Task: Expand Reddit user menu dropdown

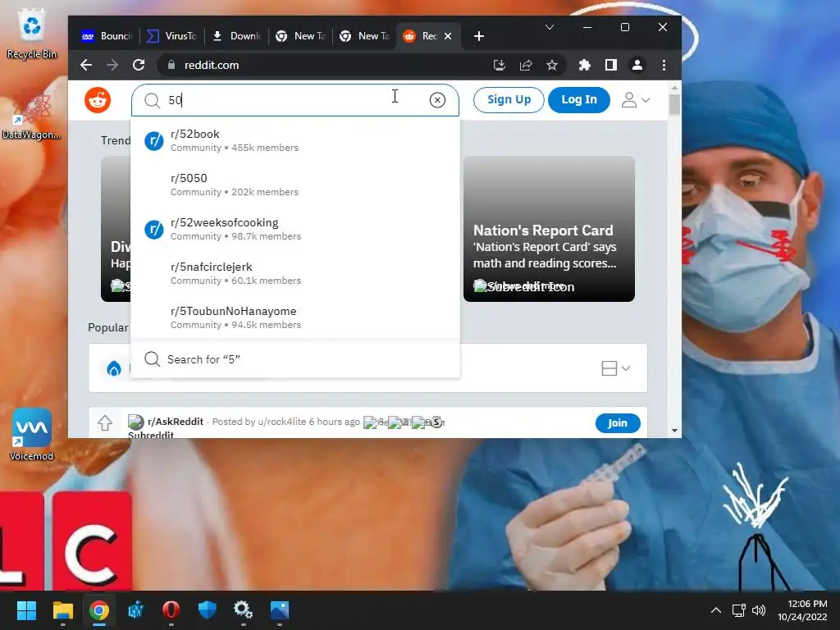Action: click(636, 99)
